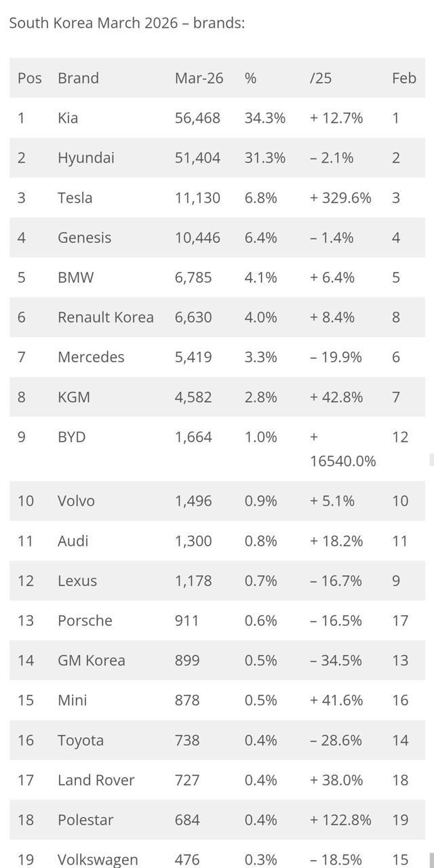Select the Hyundai brand cell

point(86,158)
